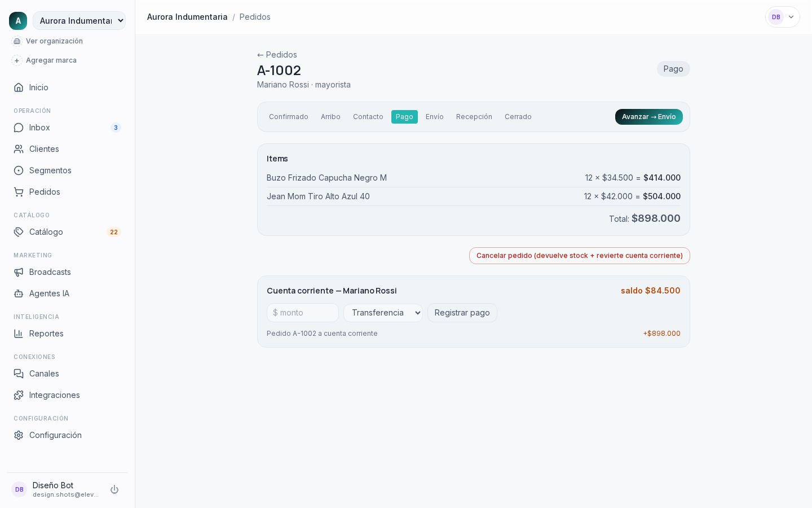
Task: Click the Segmentos target icon
Action: point(19,170)
